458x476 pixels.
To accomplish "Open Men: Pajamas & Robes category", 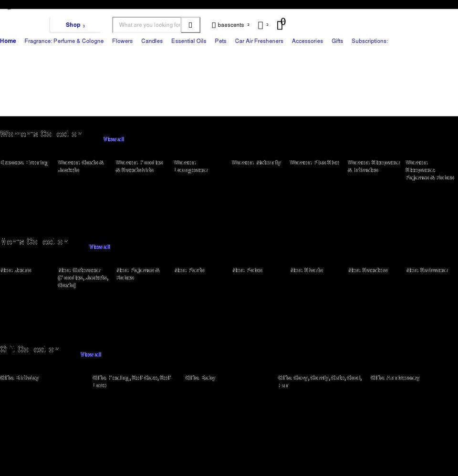I will pos(138,274).
